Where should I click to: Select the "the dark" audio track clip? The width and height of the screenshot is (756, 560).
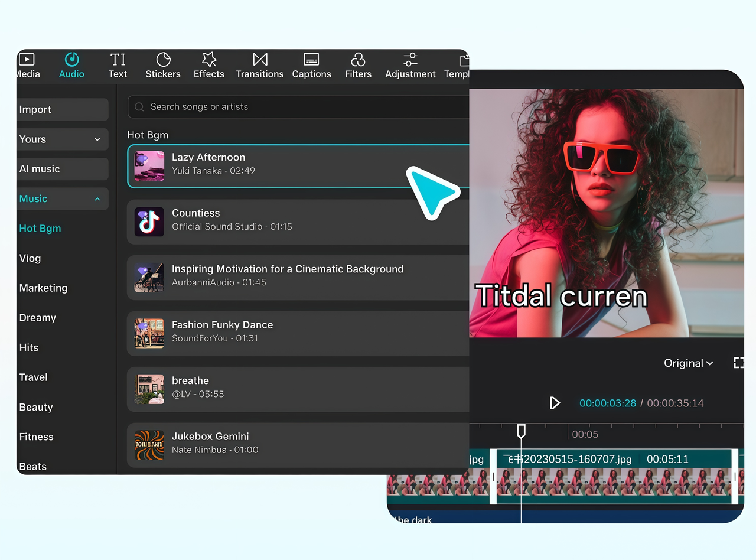565,517
